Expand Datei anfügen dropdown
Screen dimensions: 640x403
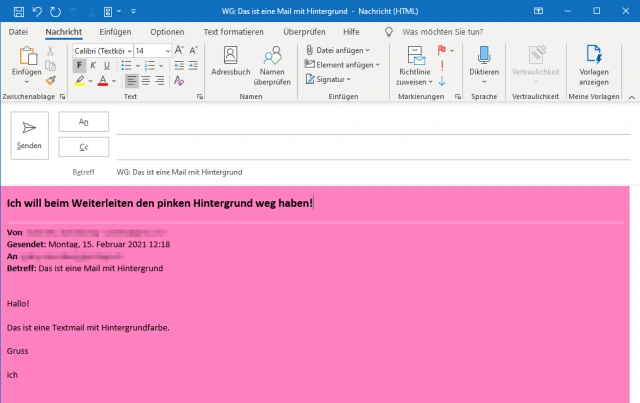[x=337, y=50]
